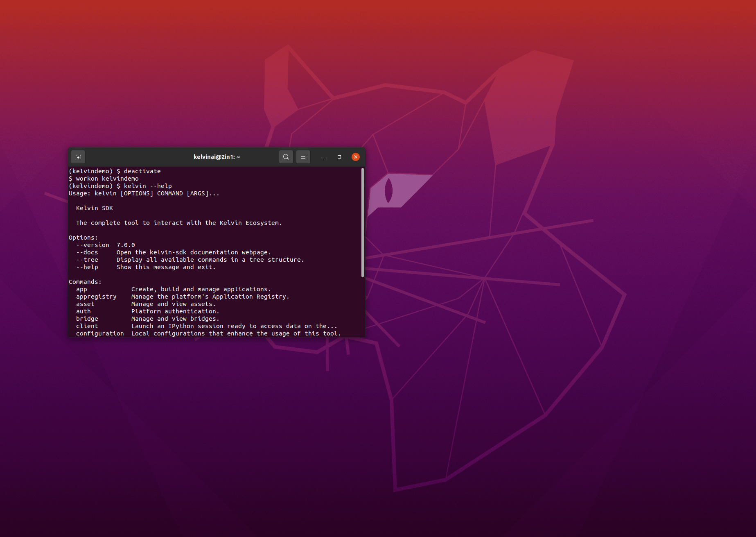This screenshot has height=537, width=756.
Task: Click the terminal title kelvinai@2in1
Action: click(x=217, y=157)
